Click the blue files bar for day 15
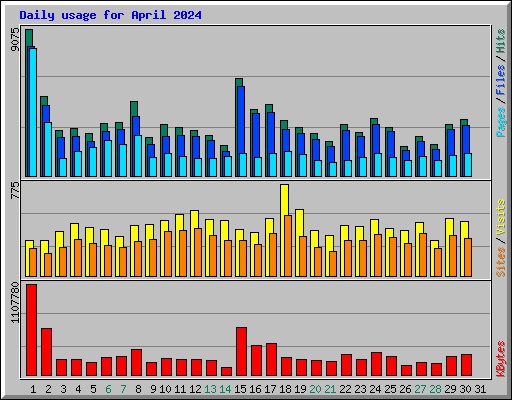Image resolution: width=512 pixels, height=400 pixels. pyautogui.click(x=242, y=120)
